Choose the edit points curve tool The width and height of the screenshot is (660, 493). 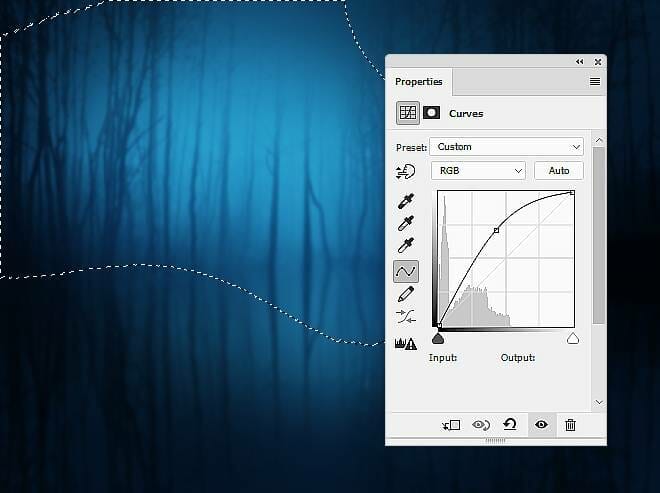click(x=406, y=271)
